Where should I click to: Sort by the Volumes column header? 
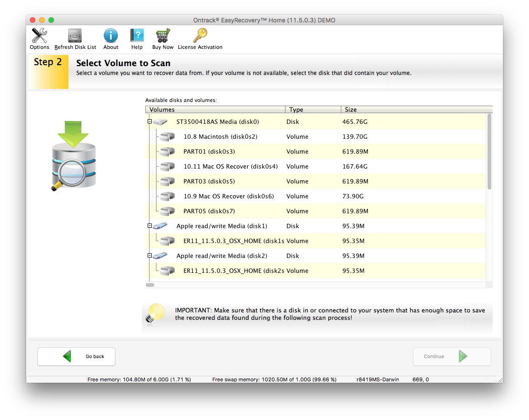click(x=215, y=109)
